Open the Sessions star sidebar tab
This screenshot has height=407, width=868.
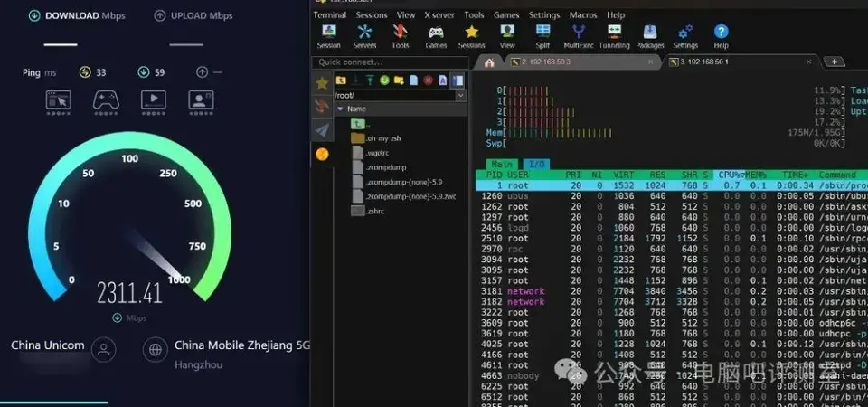click(322, 83)
